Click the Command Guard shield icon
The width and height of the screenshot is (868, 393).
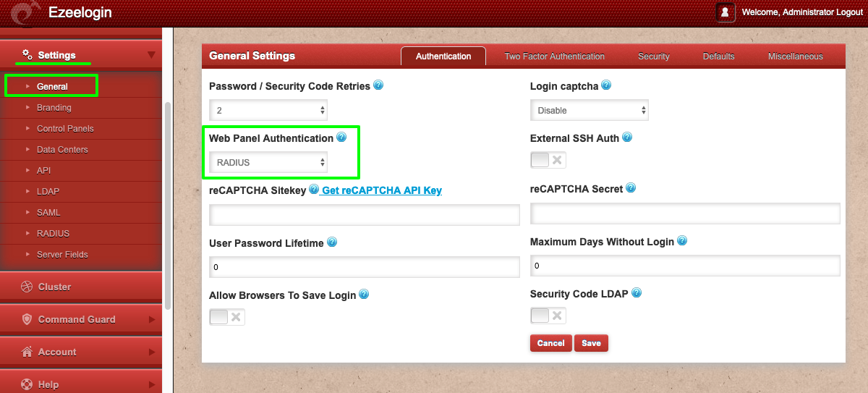[x=27, y=319]
